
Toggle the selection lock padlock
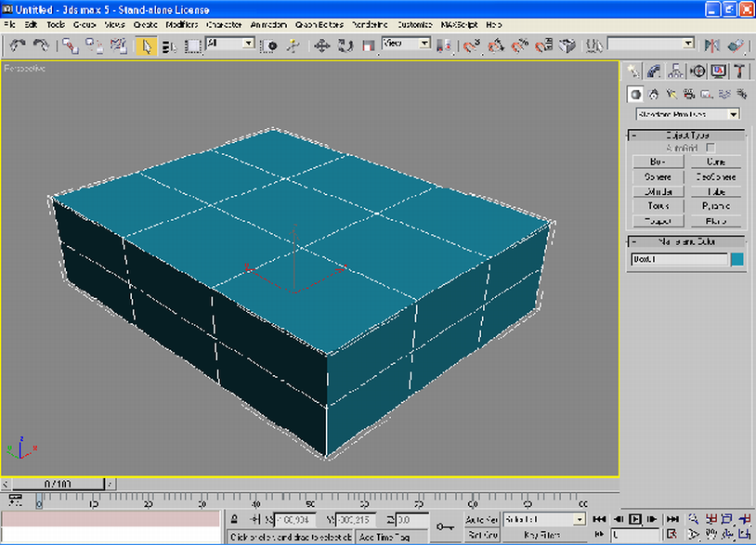(235, 520)
